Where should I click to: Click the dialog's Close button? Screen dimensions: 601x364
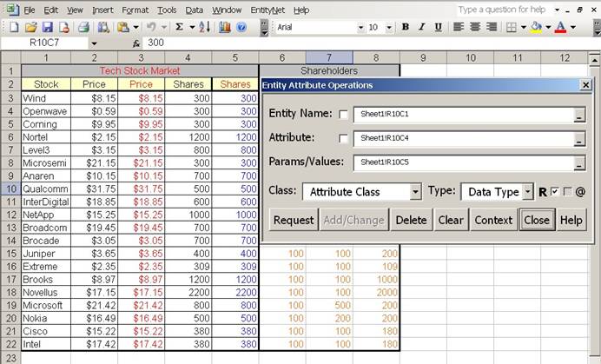coord(537,220)
